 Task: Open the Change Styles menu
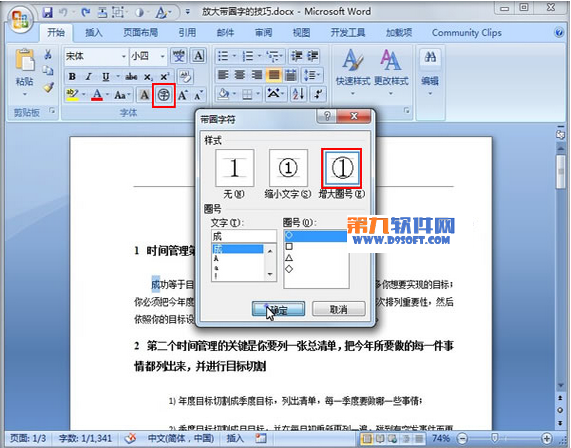coord(391,71)
